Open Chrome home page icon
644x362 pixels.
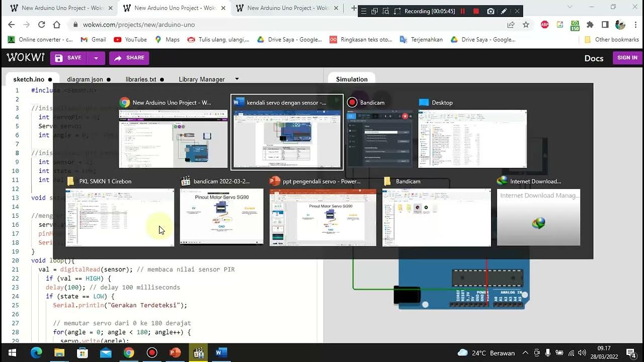[57, 25]
